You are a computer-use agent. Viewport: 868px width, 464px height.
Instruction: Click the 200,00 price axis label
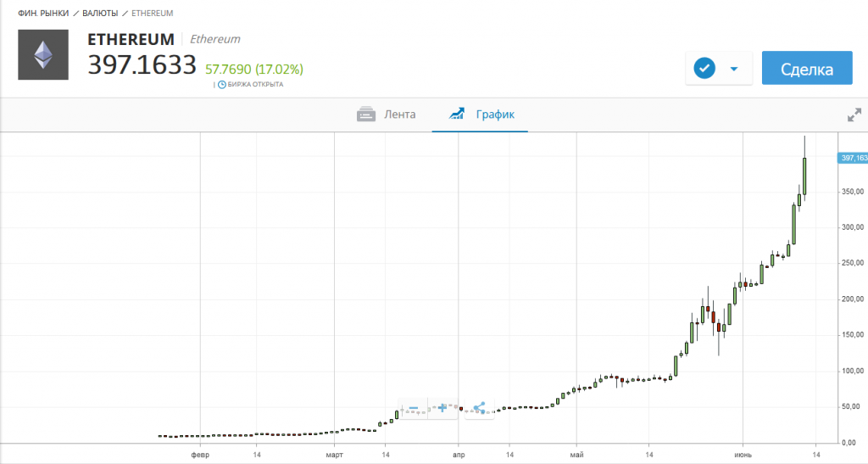pos(853,299)
